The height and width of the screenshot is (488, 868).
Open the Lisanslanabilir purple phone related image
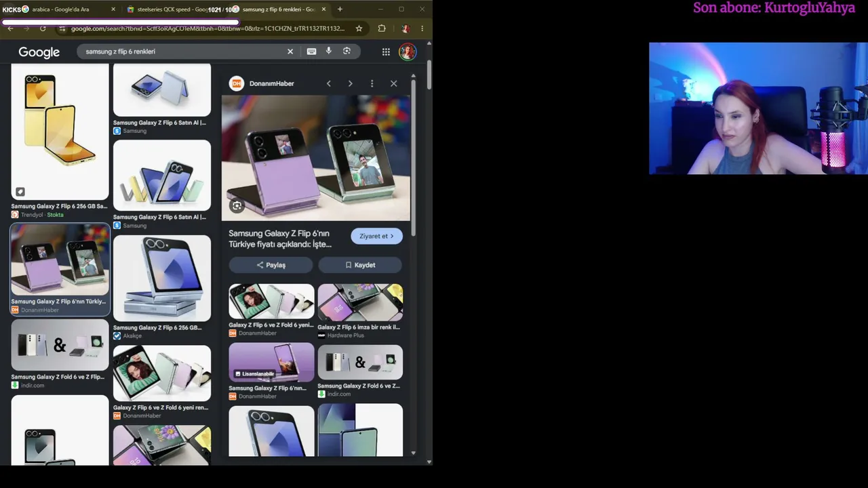[x=271, y=363]
